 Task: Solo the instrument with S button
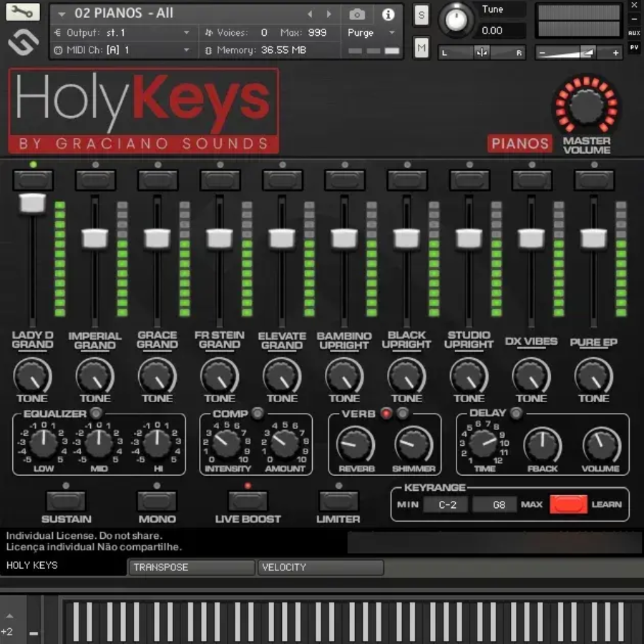(x=421, y=15)
